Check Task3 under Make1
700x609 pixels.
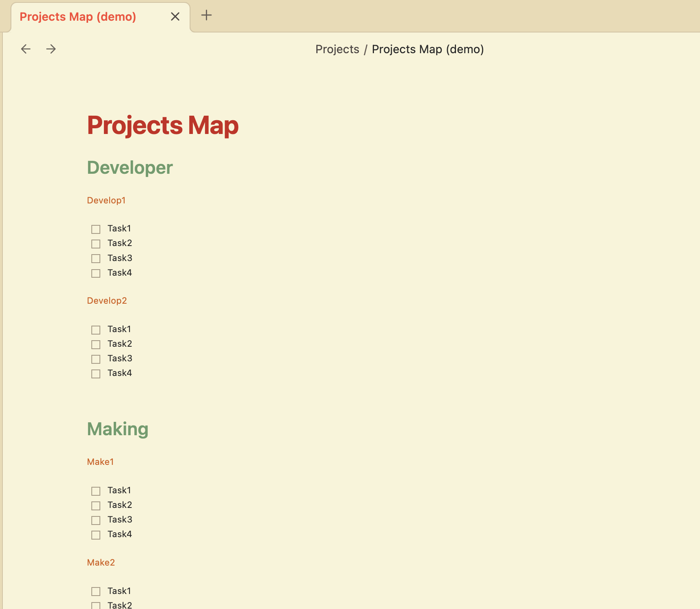tap(96, 520)
